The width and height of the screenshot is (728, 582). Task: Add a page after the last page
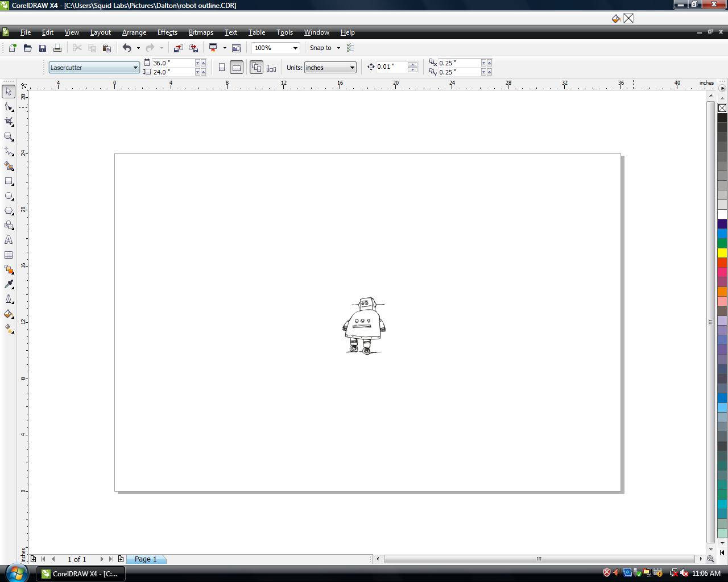(x=121, y=559)
